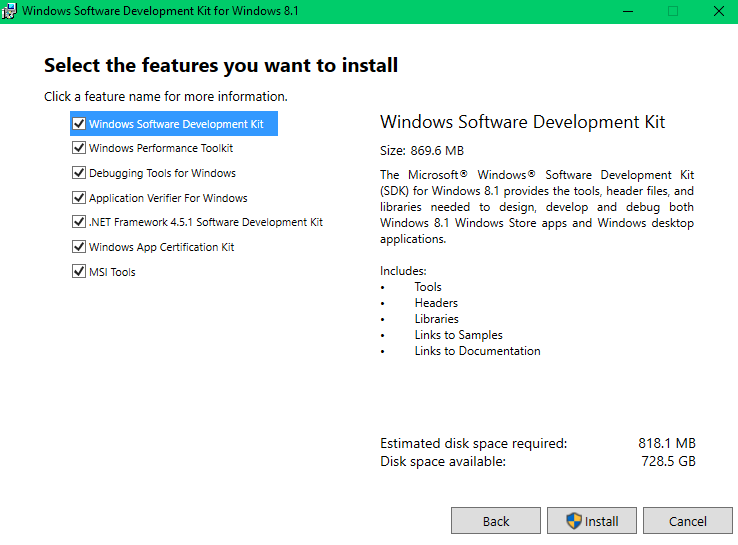Uncheck the Windows Software Development Kit checkbox
The width and height of the screenshot is (738, 545).
pos(79,124)
